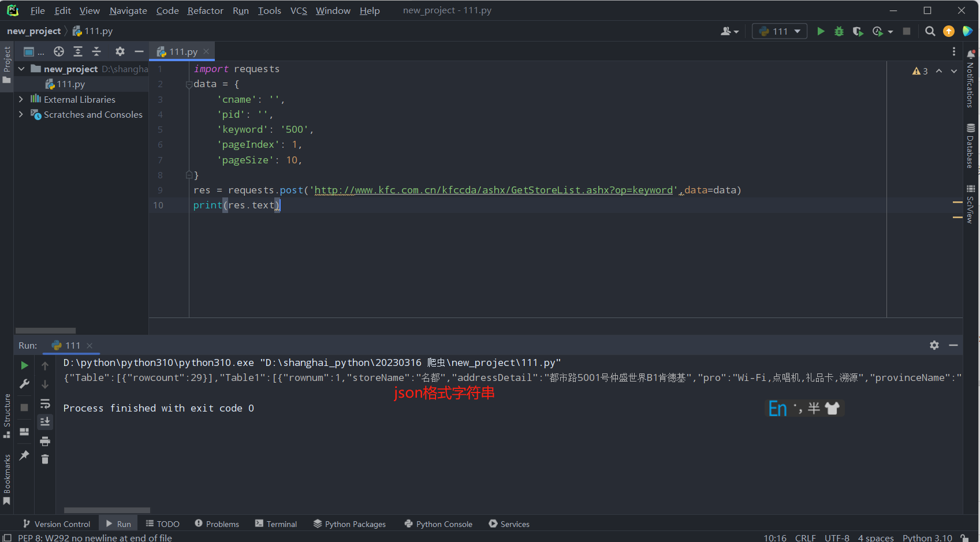980x542 pixels.
Task: Go to next highlighted error arrow
Action: click(954, 71)
